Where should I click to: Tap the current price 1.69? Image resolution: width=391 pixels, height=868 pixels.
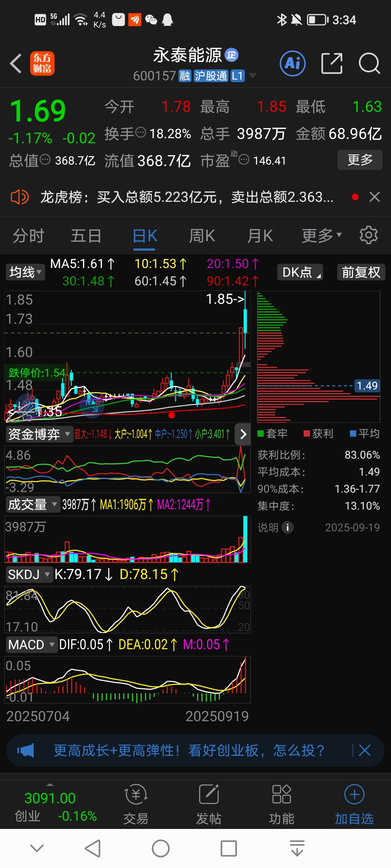click(x=38, y=111)
